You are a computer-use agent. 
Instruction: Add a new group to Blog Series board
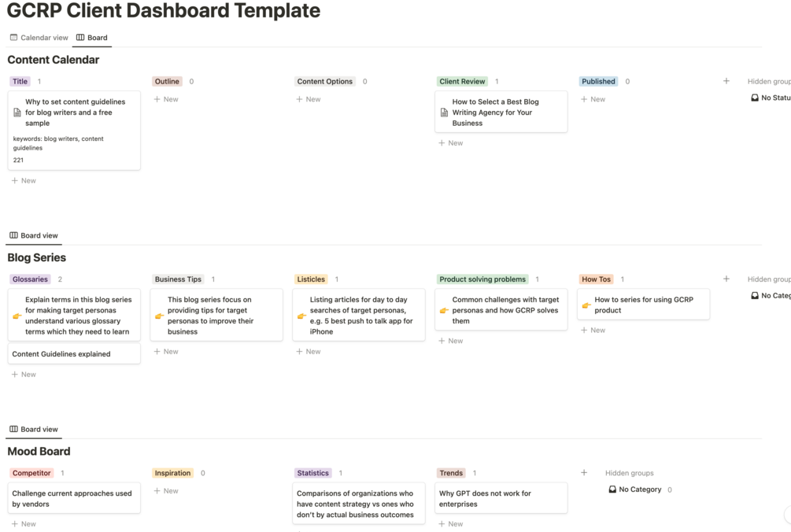pos(726,279)
